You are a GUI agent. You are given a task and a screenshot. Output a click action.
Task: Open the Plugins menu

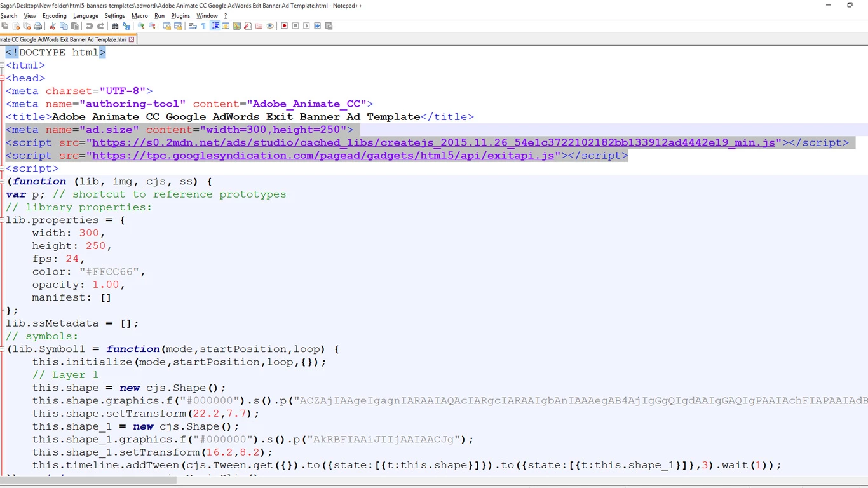click(180, 16)
